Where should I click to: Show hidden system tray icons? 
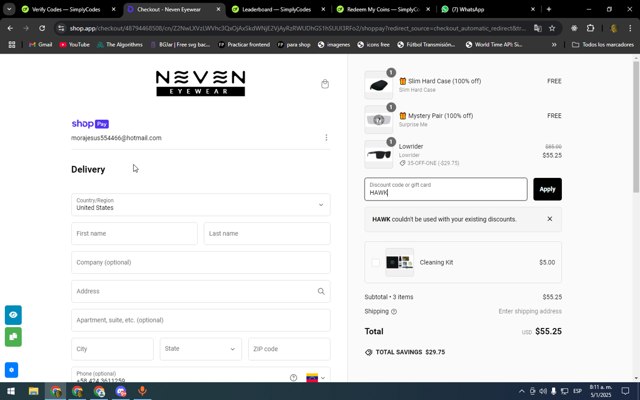(522, 391)
